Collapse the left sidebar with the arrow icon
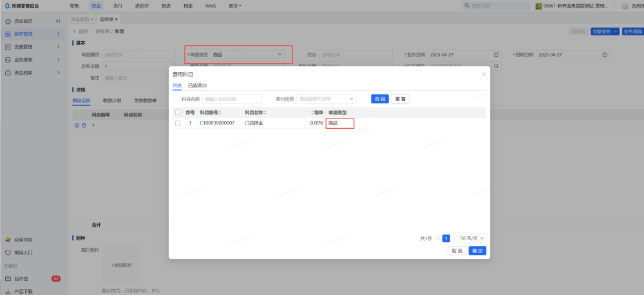 pos(59,21)
